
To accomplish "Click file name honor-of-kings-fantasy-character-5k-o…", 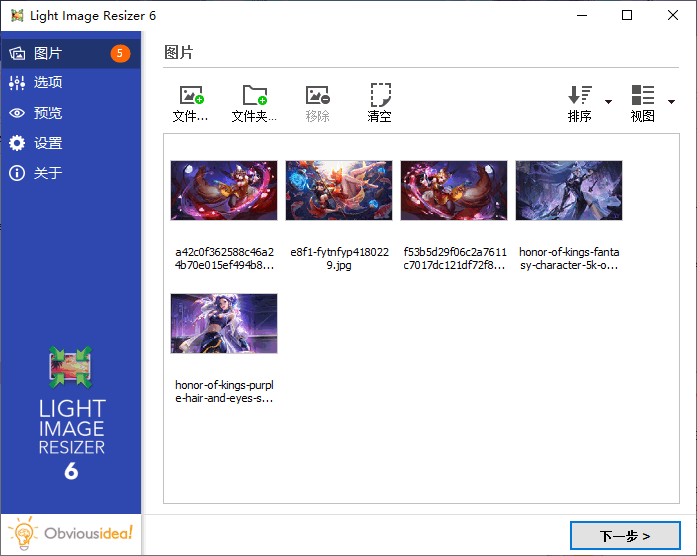I will click(569, 259).
